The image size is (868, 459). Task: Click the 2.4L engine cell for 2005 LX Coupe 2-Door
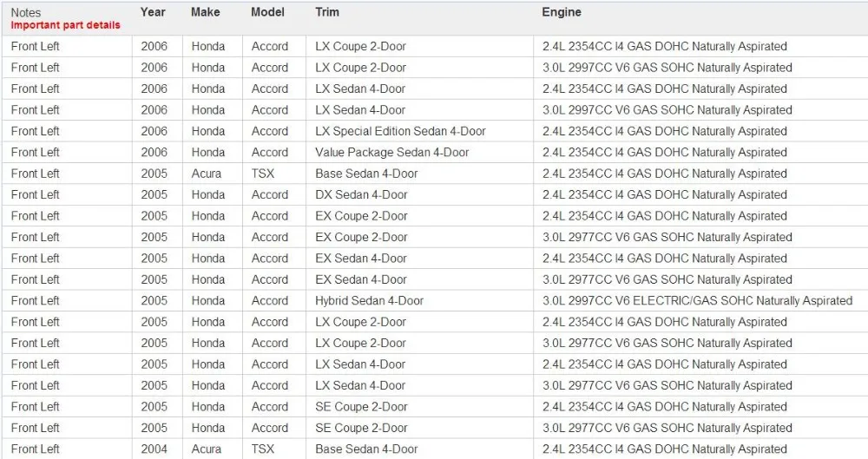click(665, 322)
